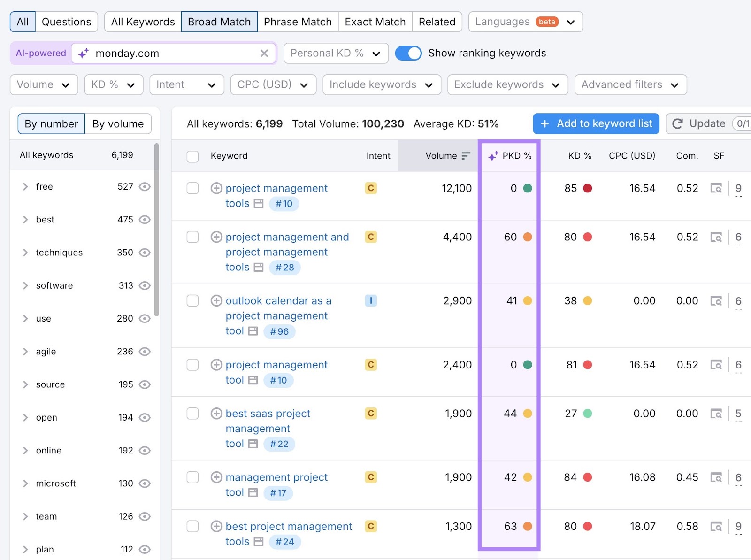751x560 pixels.
Task: Click the #10 rank badge for 'project management tool'
Action: pos(279,380)
